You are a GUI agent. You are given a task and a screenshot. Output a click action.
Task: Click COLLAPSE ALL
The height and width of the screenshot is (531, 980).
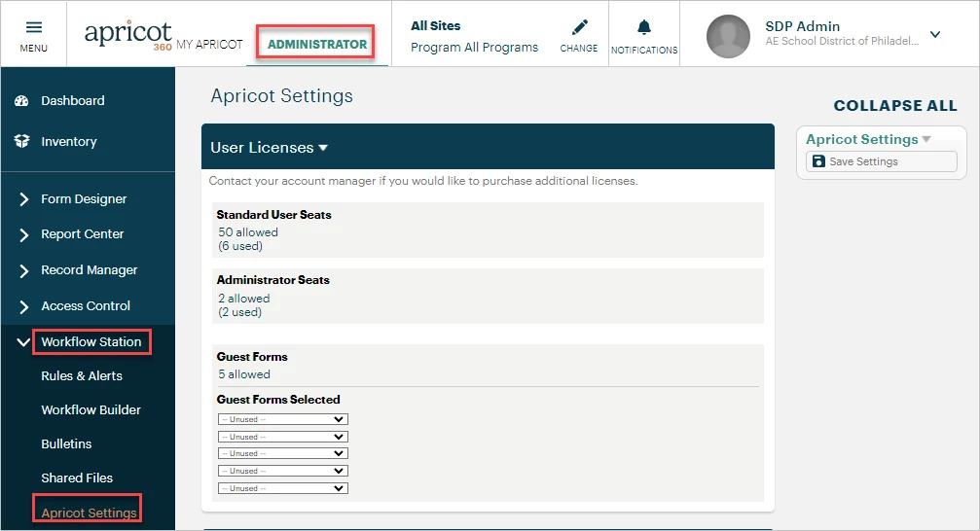tap(895, 106)
